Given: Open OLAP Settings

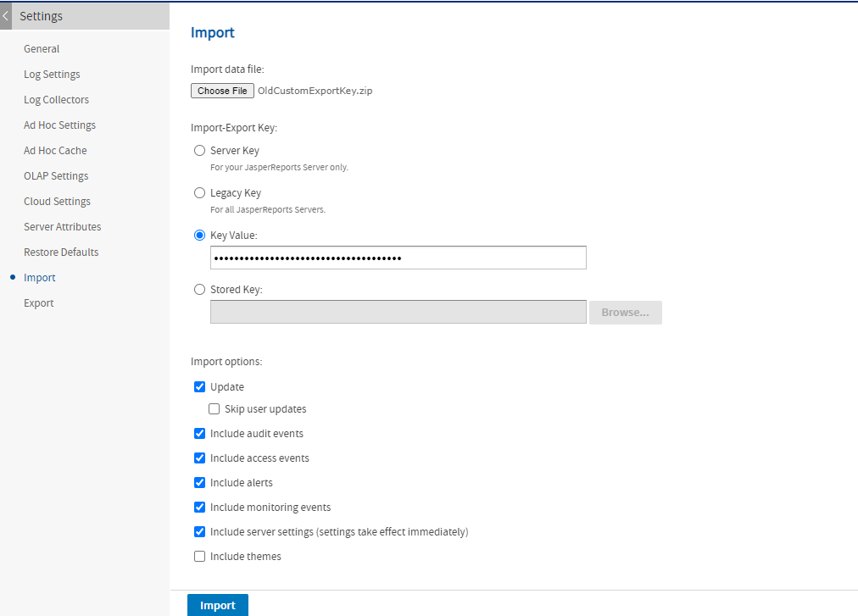Looking at the screenshot, I should [56, 176].
